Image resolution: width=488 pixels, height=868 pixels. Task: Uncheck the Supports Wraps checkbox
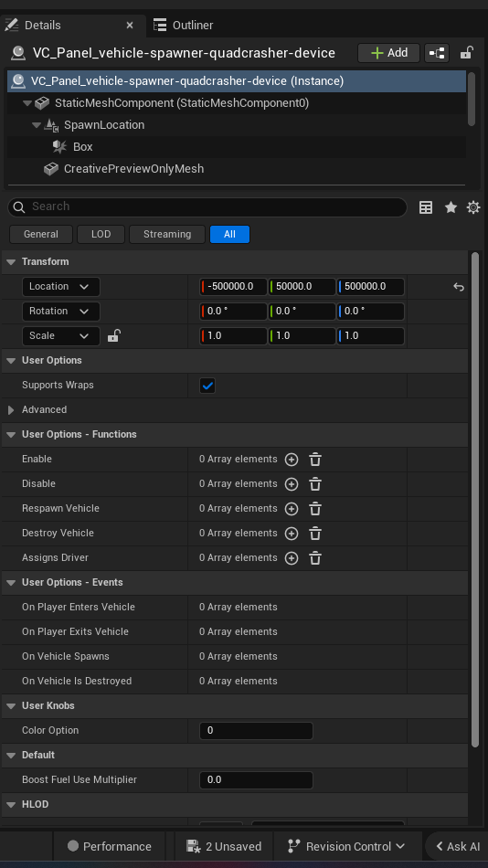coord(207,386)
